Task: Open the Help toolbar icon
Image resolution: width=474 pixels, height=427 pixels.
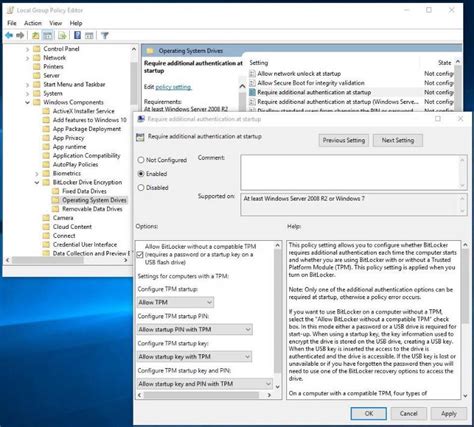Action: pyautogui.click(x=77, y=35)
